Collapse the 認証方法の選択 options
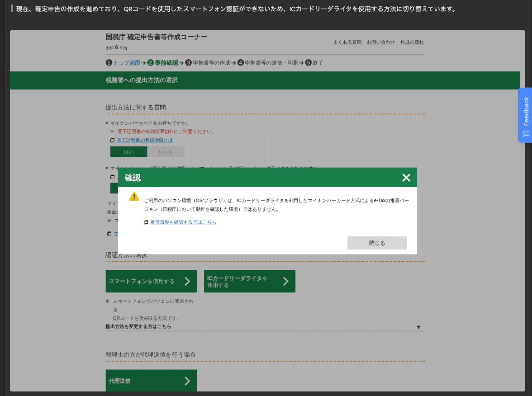Image resolution: width=532 pixels, height=396 pixels. click(x=126, y=255)
